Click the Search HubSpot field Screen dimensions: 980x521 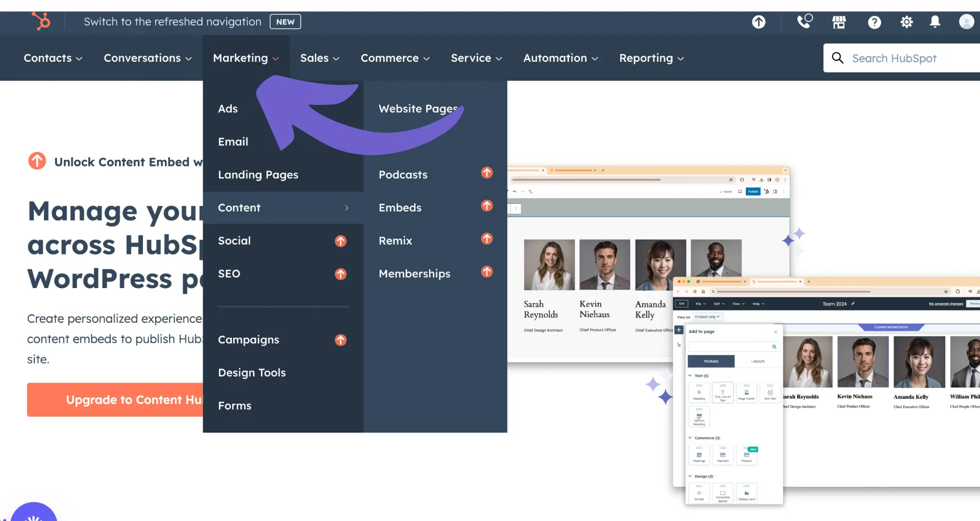[x=902, y=58]
